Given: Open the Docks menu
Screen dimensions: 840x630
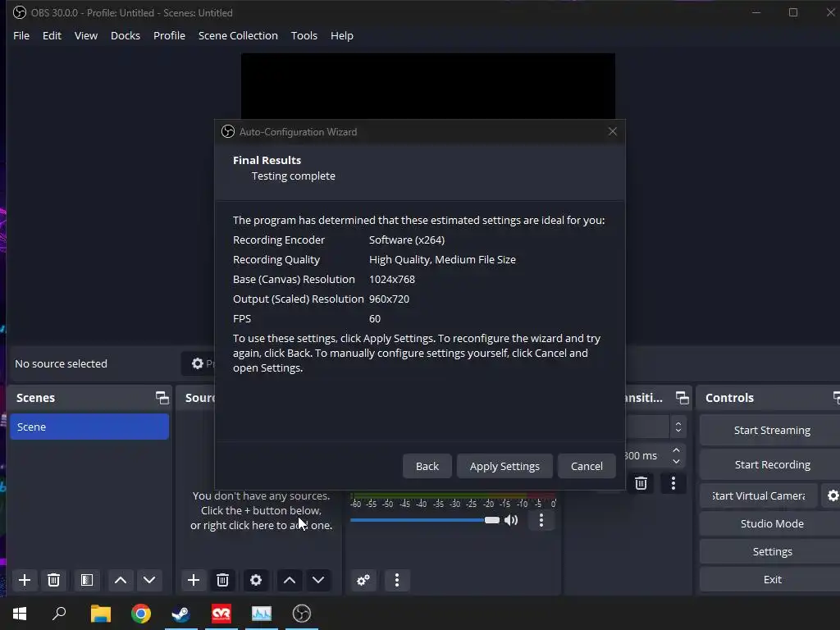Looking at the screenshot, I should tap(126, 35).
